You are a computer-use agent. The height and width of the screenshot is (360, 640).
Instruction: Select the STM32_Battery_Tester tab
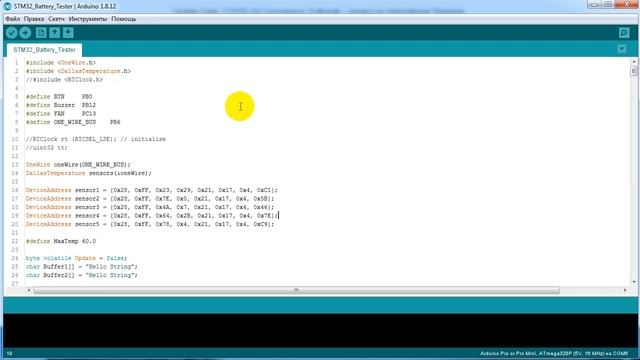[x=44, y=49]
